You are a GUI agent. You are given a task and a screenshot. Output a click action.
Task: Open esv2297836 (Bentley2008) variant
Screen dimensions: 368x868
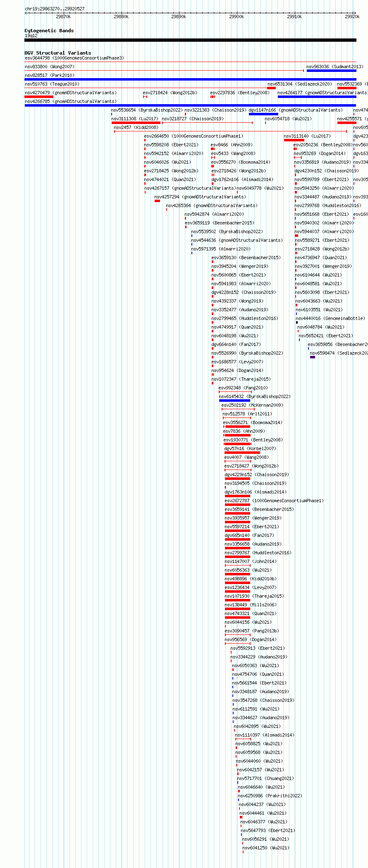240,93
